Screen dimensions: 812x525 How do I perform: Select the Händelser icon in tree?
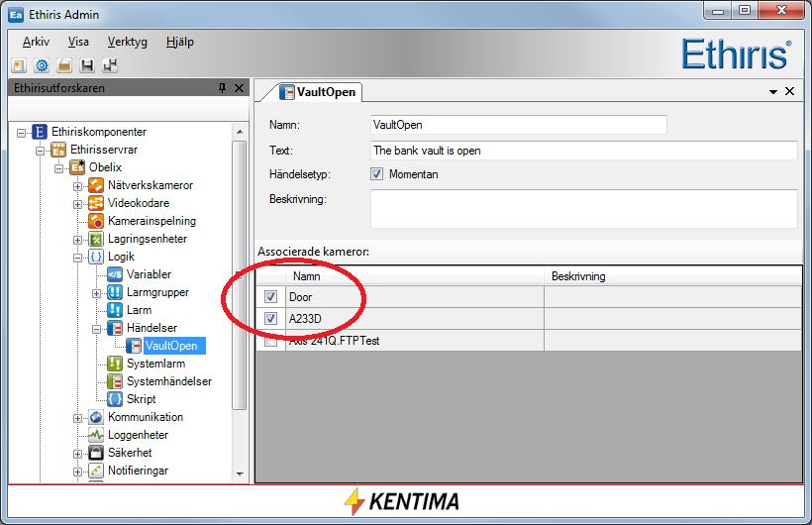[x=115, y=328]
